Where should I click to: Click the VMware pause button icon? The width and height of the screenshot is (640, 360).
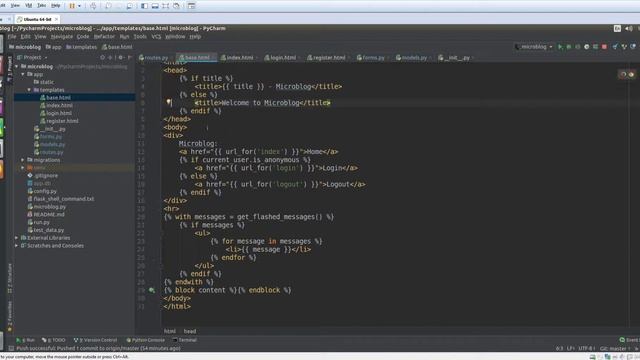pyautogui.click(x=72, y=6)
